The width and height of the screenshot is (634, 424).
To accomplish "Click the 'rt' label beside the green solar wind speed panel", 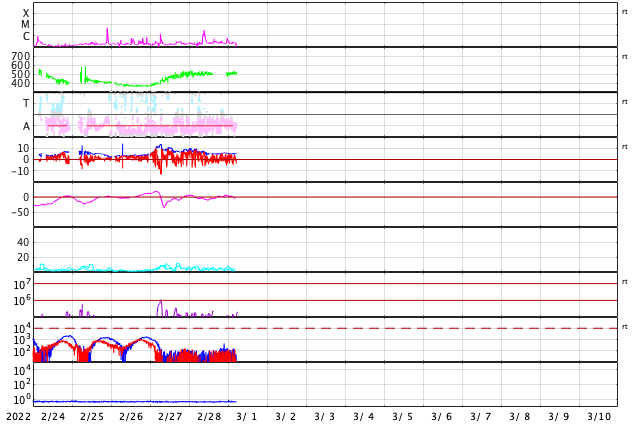I will [625, 57].
